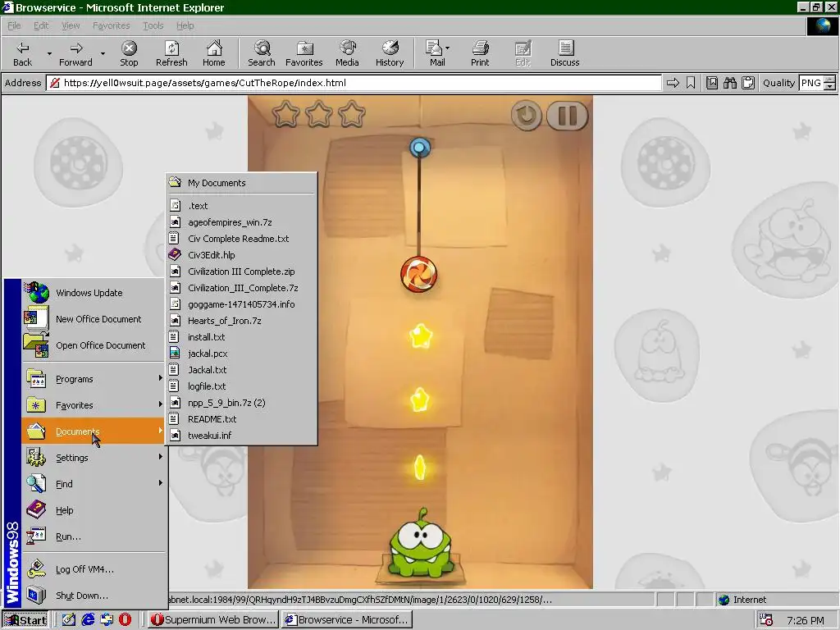840x630 pixels.
Task: Expand Favorites submenu in Start menu
Action: point(93,405)
